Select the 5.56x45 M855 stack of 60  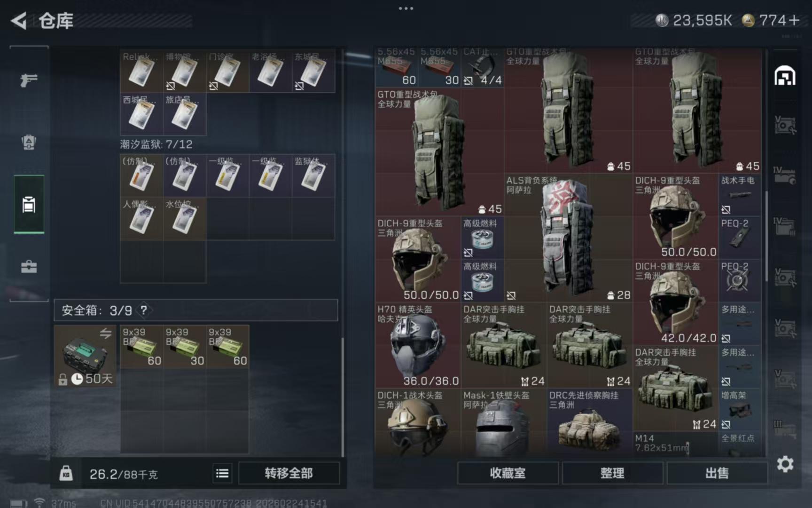(x=396, y=67)
